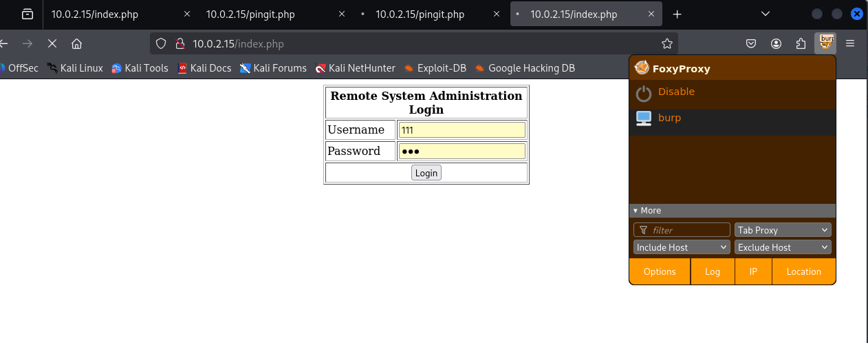Select the burp proxy entry
This screenshot has height=343, width=868.
(x=669, y=118)
